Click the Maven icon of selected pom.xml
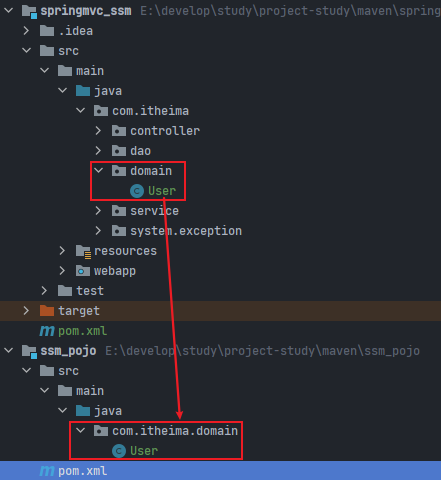Image resolution: width=441 pixels, height=480 pixels. (47, 471)
